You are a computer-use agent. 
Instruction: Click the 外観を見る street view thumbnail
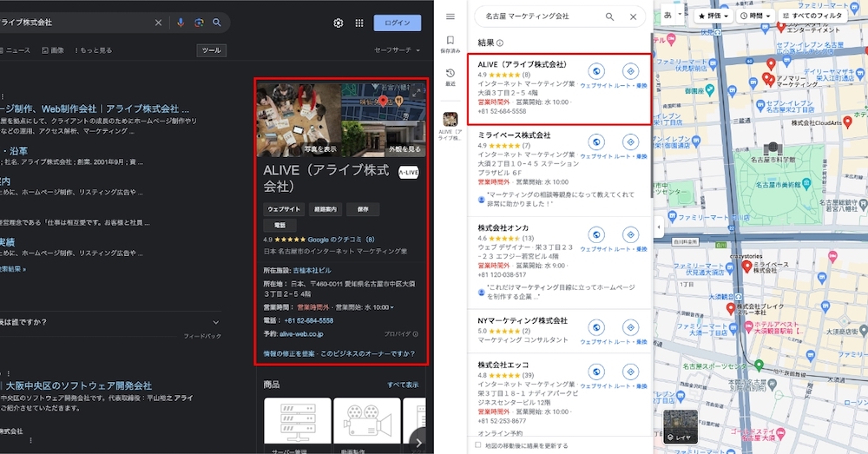coord(384,137)
